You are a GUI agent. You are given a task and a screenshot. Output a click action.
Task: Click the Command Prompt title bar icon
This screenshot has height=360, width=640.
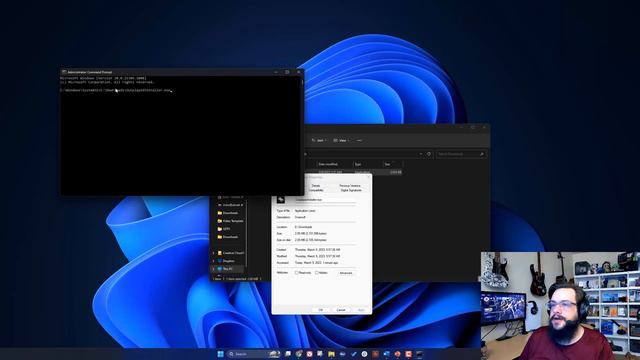click(x=64, y=72)
